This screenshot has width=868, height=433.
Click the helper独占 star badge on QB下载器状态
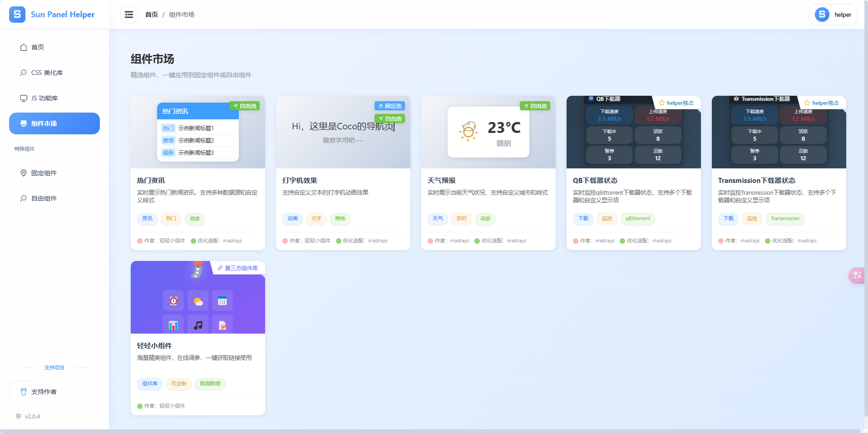pos(676,103)
